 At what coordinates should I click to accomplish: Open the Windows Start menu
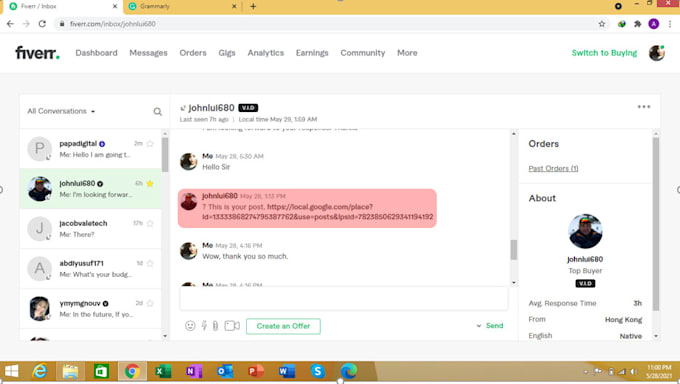11,371
